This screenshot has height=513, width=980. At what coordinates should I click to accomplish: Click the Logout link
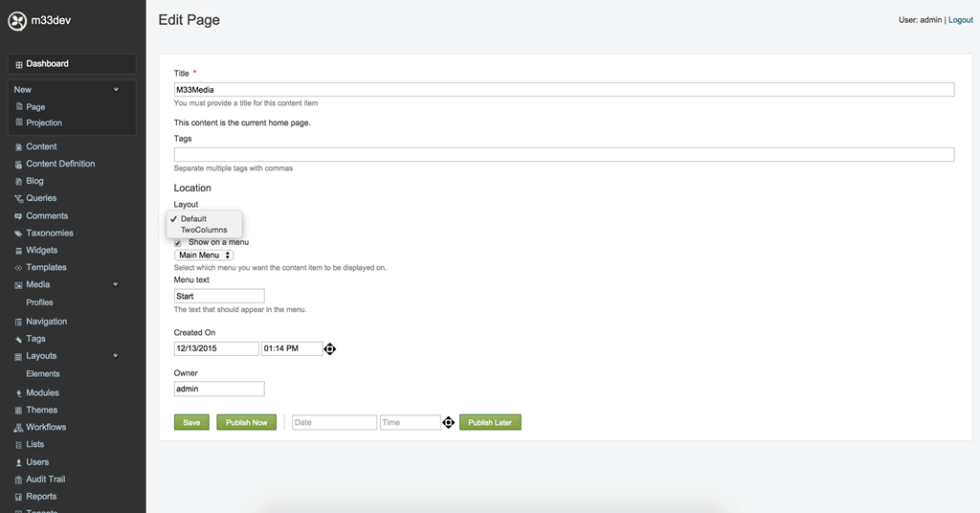(960, 20)
